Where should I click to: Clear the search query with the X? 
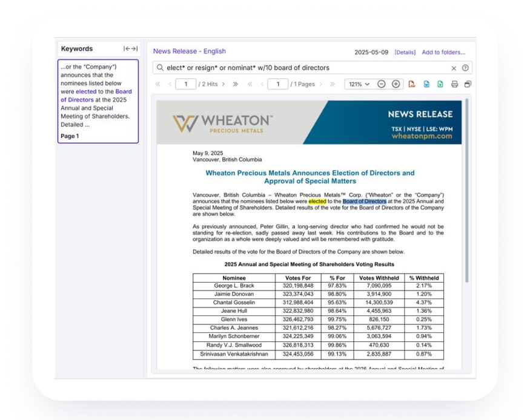click(x=454, y=68)
